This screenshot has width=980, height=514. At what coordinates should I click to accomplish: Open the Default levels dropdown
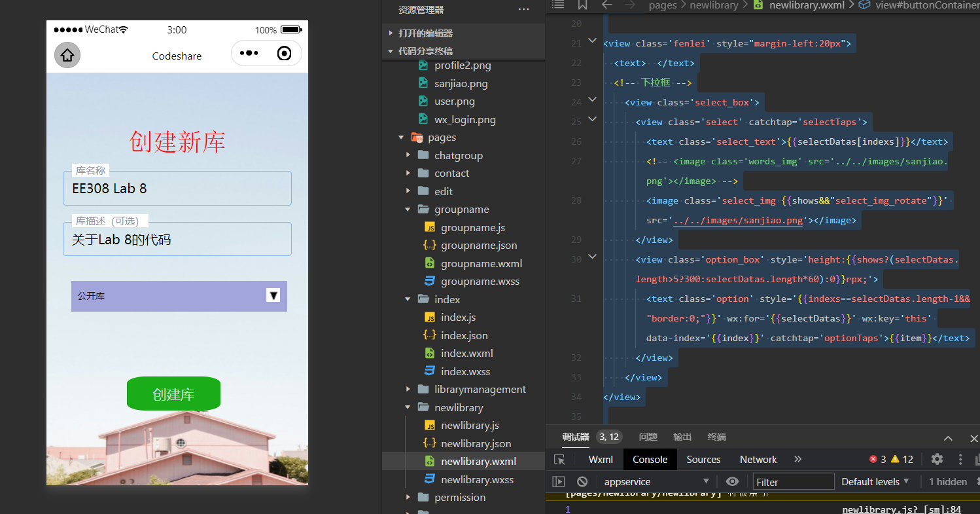(x=875, y=482)
